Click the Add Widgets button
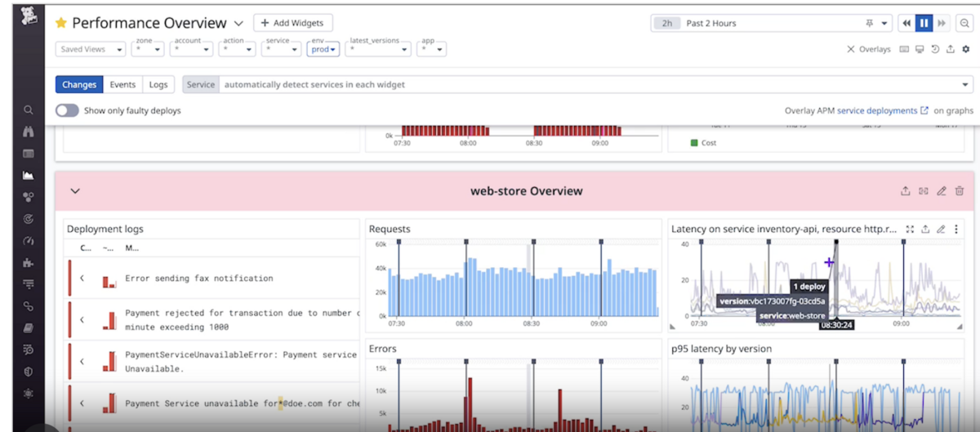This screenshot has height=432, width=980. (x=292, y=23)
